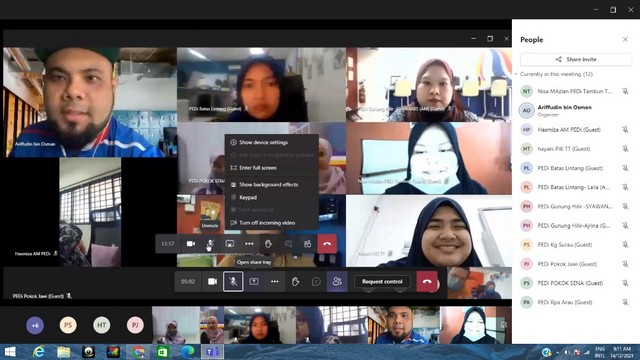Close the People panel
This screenshot has height=360, width=640.
(x=625, y=40)
